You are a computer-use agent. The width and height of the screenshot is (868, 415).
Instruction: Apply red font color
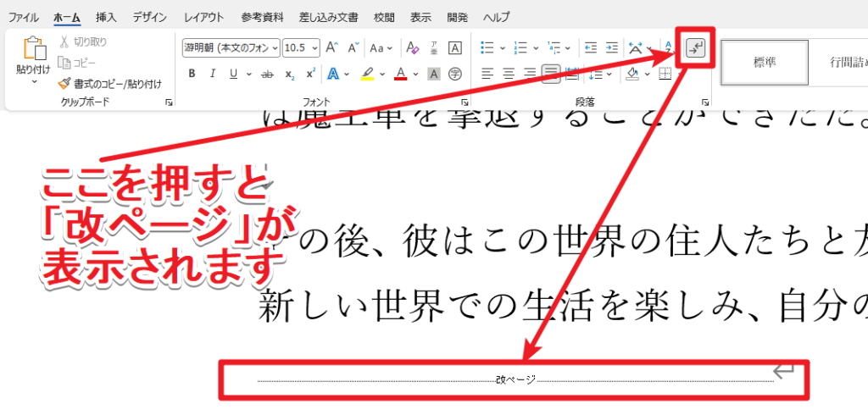click(401, 74)
